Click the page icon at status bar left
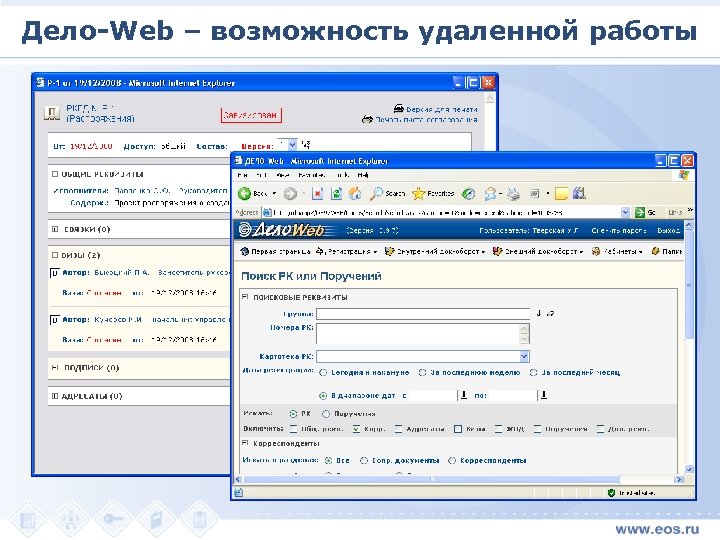720x540 pixels. [x=239, y=493]
